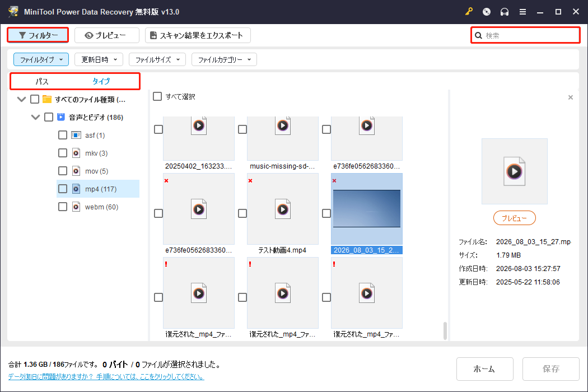Collapse the 音声とビデオ tree node
Viewport: 588px width, 392px height.
pyautogui.click(x=35, y=118)
